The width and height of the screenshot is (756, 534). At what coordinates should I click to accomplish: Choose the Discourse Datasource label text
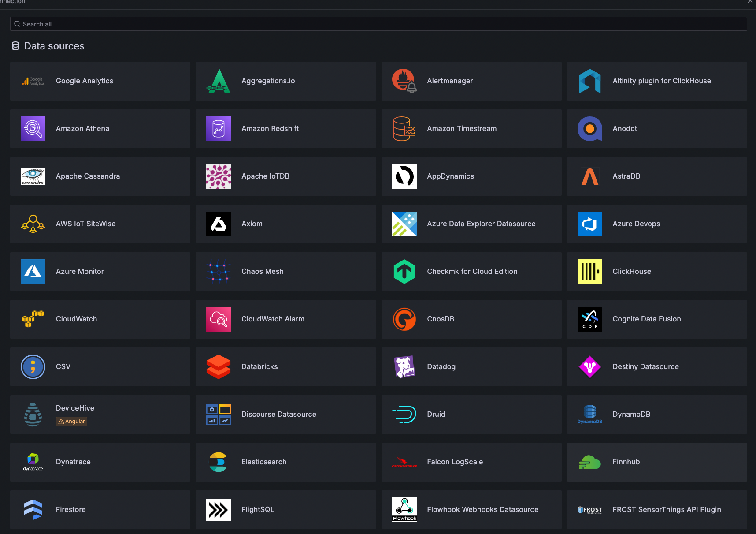point(279,415)
